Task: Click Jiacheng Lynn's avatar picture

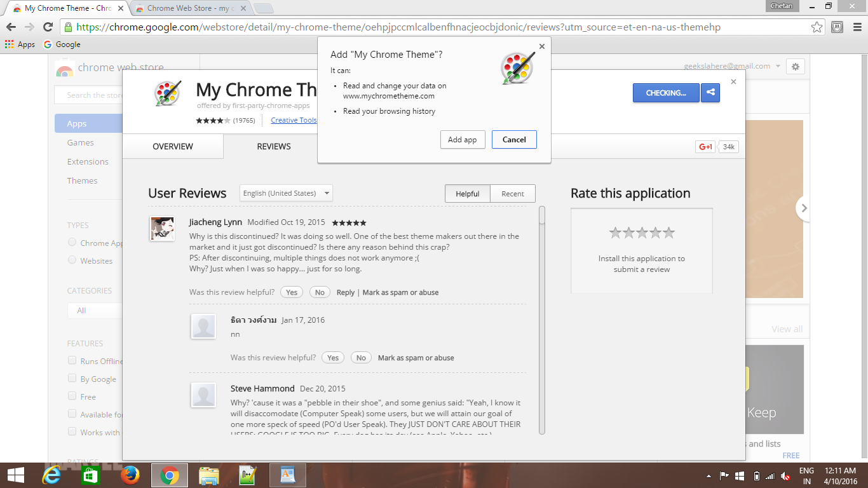Action: pos(162,229)
